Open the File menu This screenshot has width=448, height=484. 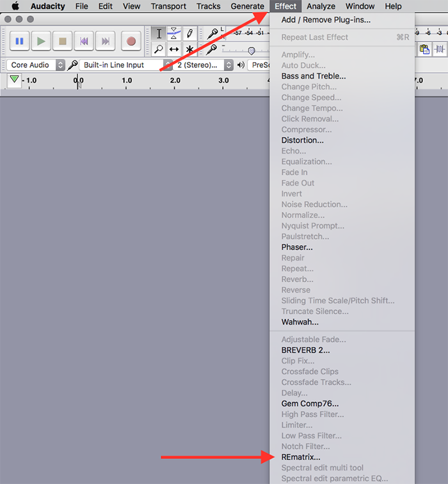click(82, 6)
